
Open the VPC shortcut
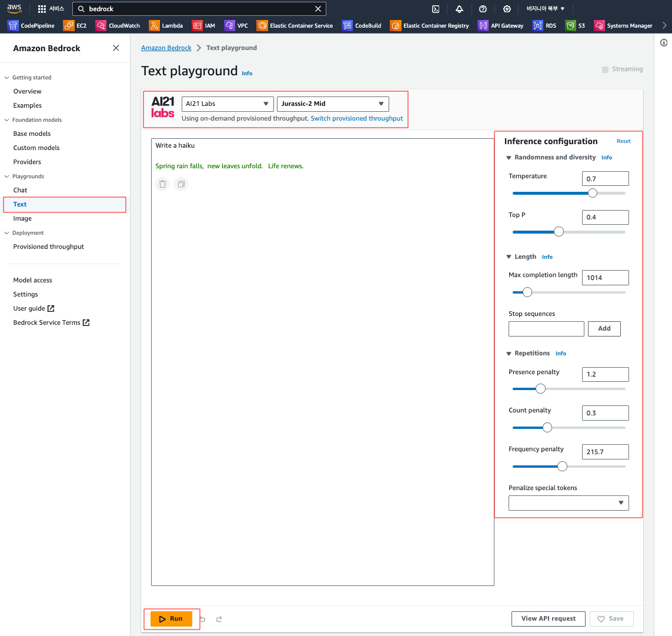[x=236, y=26]
